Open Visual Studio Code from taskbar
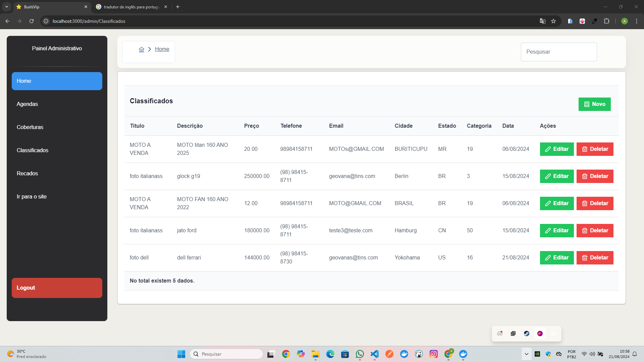The height and width of the screenshot is (362, 644). 374,354
